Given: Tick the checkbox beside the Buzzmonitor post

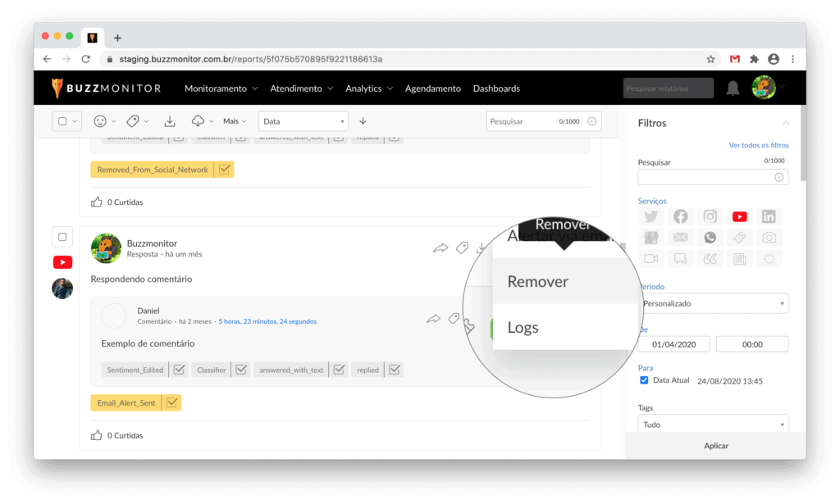Looking at the screenshot, I should pos(62,237).
